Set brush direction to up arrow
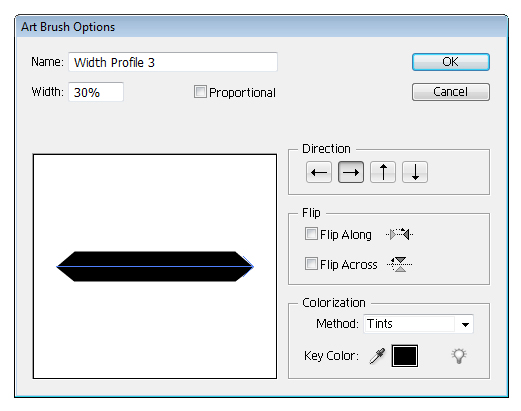521x411 pixels. 383,172
